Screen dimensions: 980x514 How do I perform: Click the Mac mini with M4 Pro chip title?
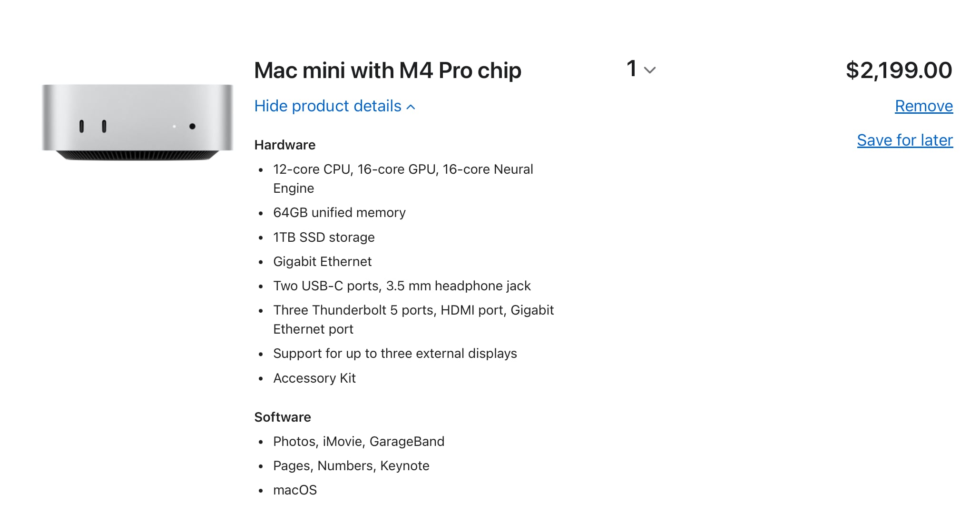coord(387,70)
